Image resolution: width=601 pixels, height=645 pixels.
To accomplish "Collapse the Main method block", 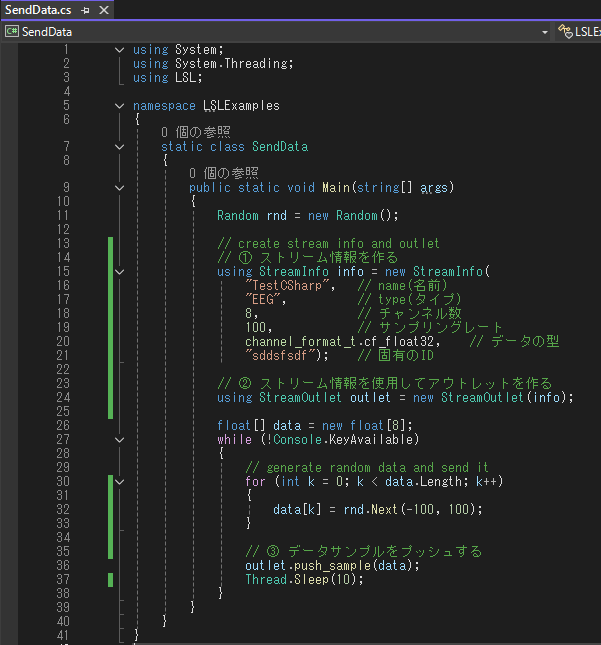I will (119, 188).
